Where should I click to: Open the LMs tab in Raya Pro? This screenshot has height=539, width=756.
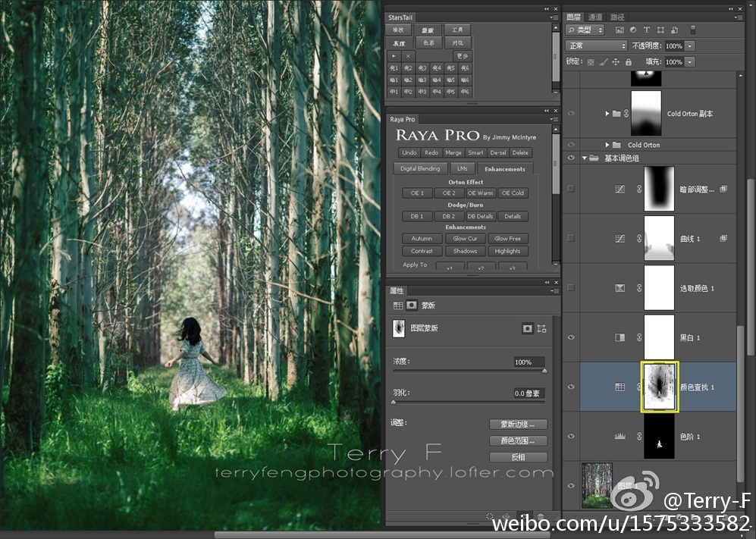(x=463, y=169)
